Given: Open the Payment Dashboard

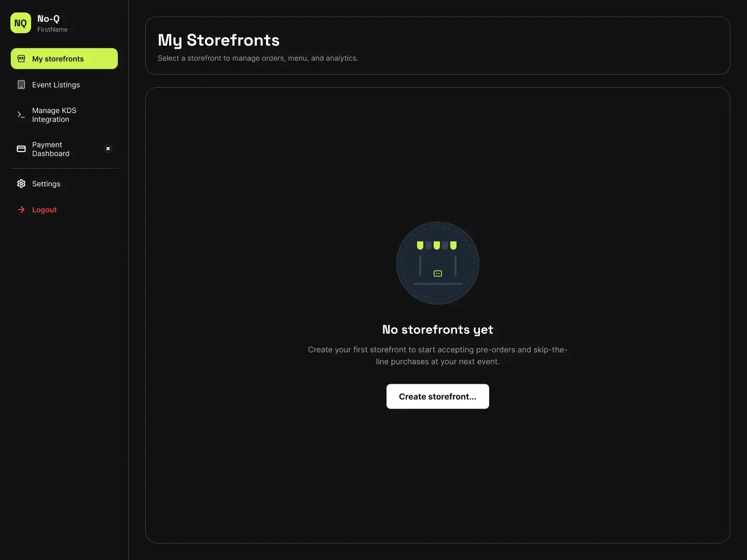Looking at the screenshot, I should click(x=64, y=149).
